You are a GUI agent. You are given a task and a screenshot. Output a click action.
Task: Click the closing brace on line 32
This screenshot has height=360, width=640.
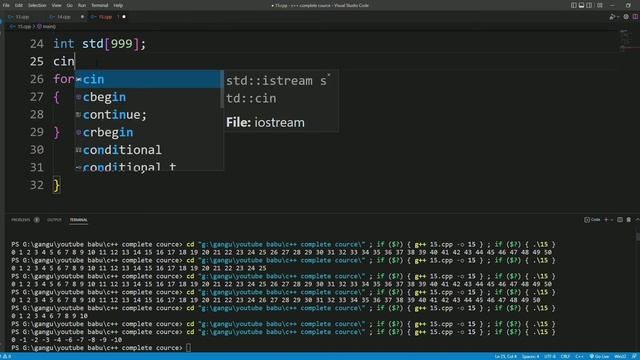click(x=57, y=185)
